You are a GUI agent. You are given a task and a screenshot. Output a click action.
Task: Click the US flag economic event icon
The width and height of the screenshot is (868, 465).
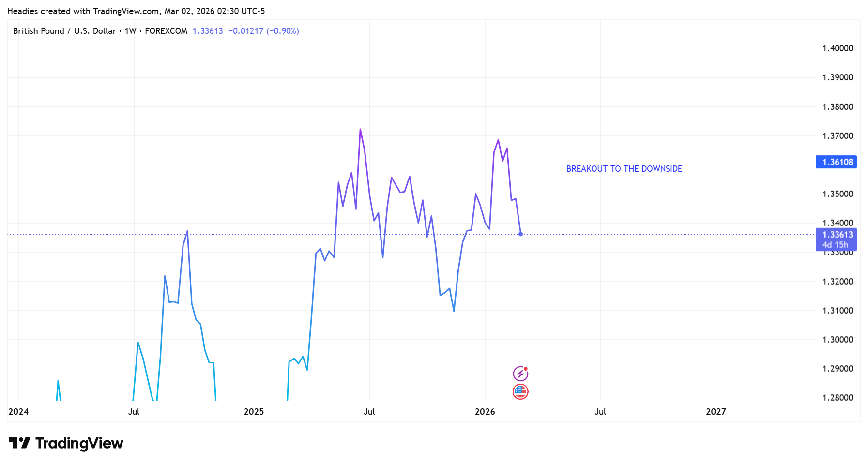tap(520, 391)
